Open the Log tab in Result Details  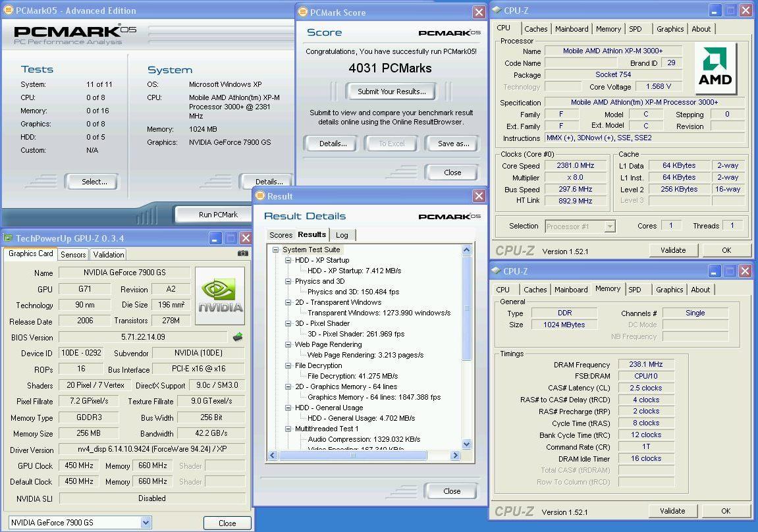[342, 235]
